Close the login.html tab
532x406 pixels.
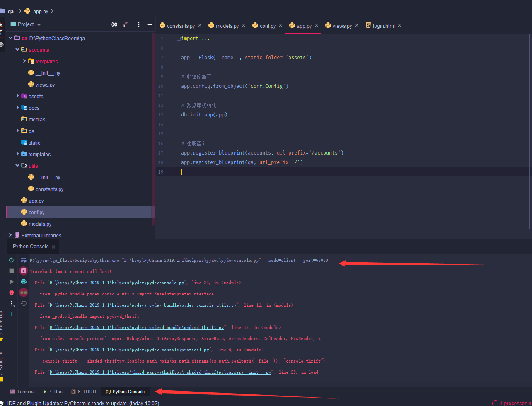click(x=399, y=25)
